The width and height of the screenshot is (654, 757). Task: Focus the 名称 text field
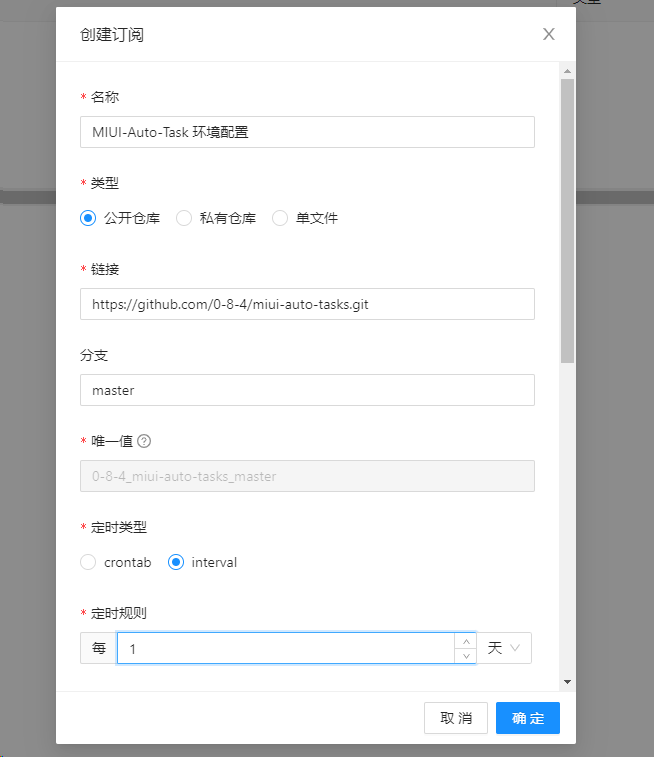pyautogui.click(x=307, y=132)
